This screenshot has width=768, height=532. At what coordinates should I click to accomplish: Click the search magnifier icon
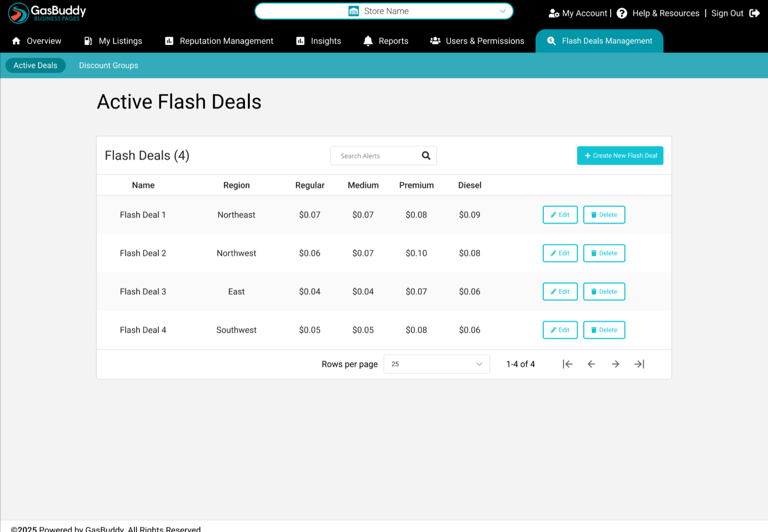click(426, 155)
